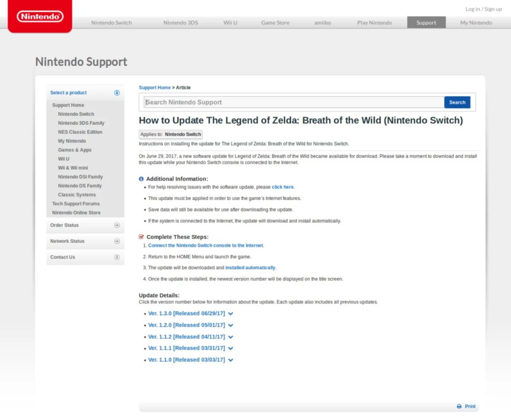Expand Ver. 1.3.0 update details
This screenshot has width=511, height=420.
pyautogui.click(x=230, y=314)
